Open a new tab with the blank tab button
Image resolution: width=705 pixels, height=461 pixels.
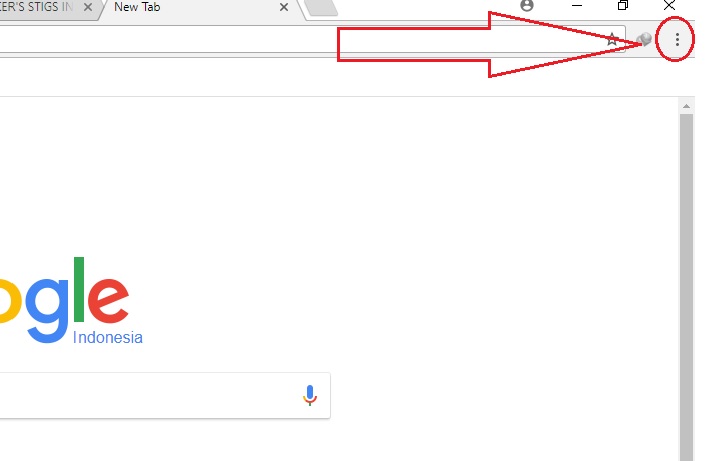tap(321, 8)
